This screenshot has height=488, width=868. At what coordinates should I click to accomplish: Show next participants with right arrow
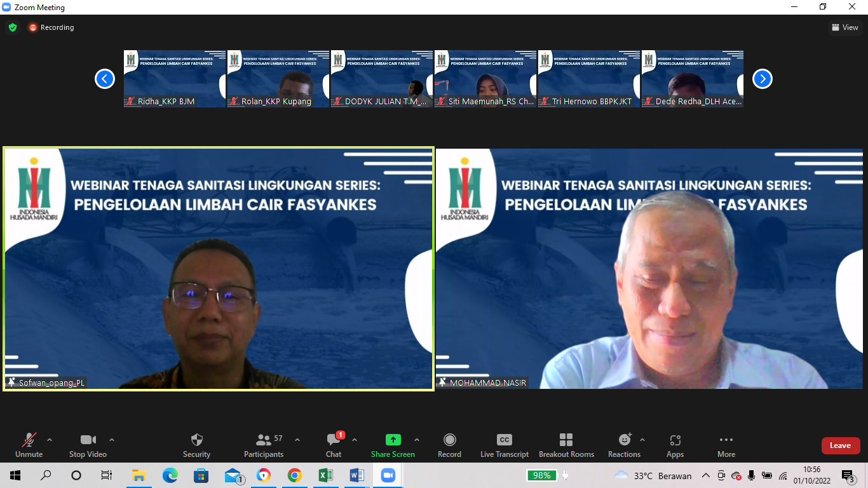763,79
